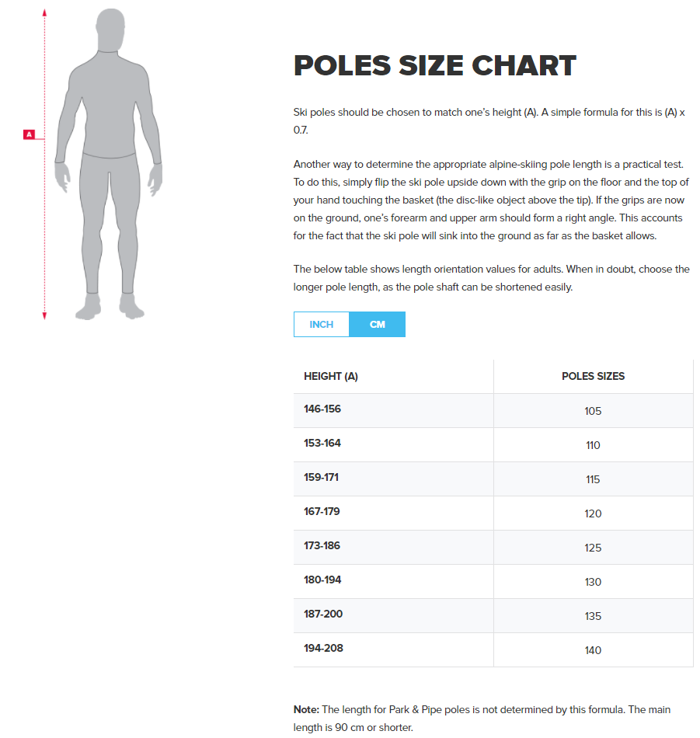Select the 153-164 height cell
The height and width of the screenshot is (738, 700).
pos(322,444)
